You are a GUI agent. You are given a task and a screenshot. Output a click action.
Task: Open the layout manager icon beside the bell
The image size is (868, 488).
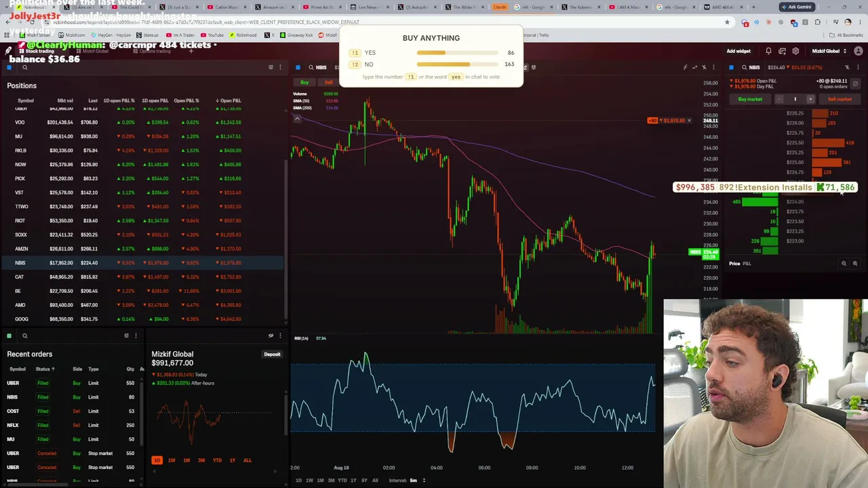[x=782, y=51]
